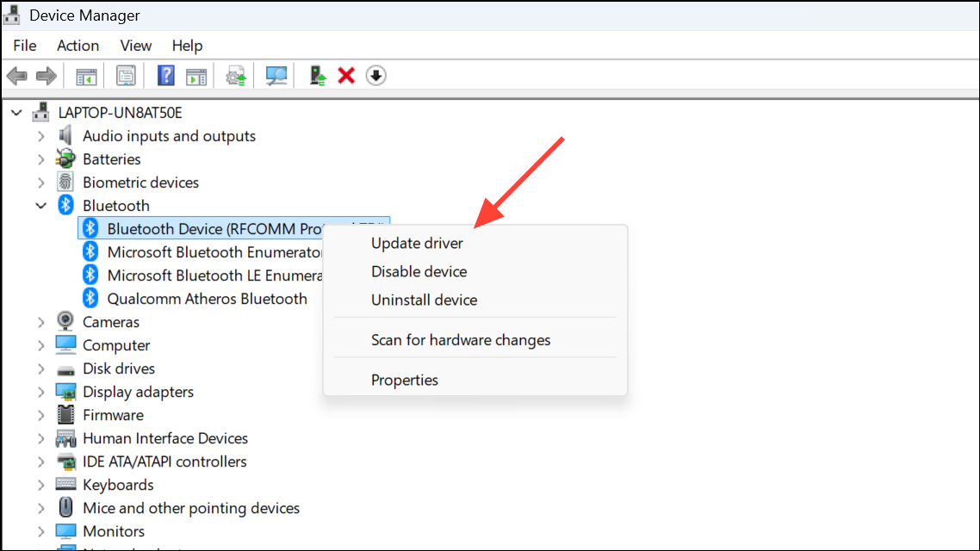Image resolution: width=980 pixels, height=551 pixels.
Task: Select Qualcomm Atheros Bluetooth device
Action: coord(207,299)
